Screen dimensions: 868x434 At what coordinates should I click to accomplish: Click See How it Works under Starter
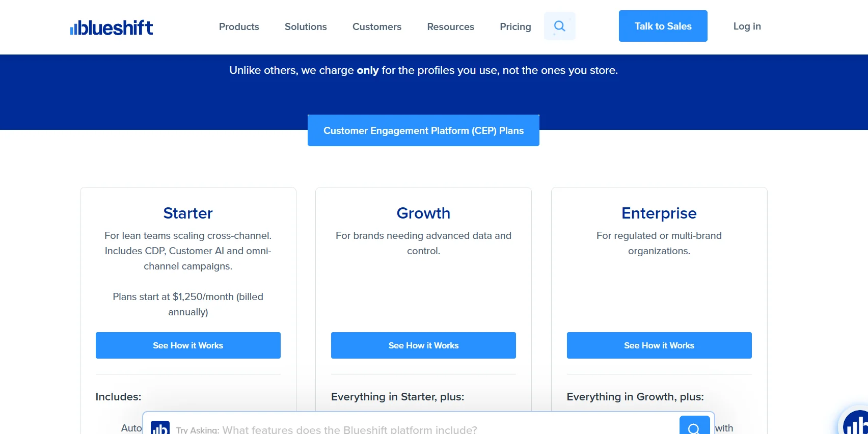point(188,345)
